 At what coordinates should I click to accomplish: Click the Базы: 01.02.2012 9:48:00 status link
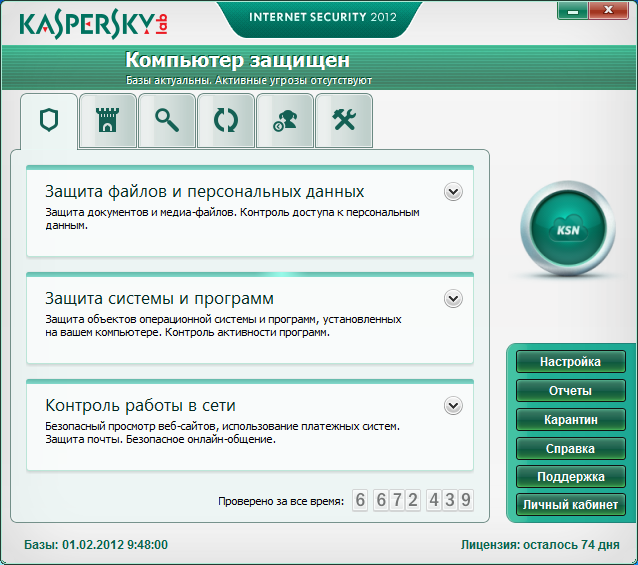(x=96, y=545)
